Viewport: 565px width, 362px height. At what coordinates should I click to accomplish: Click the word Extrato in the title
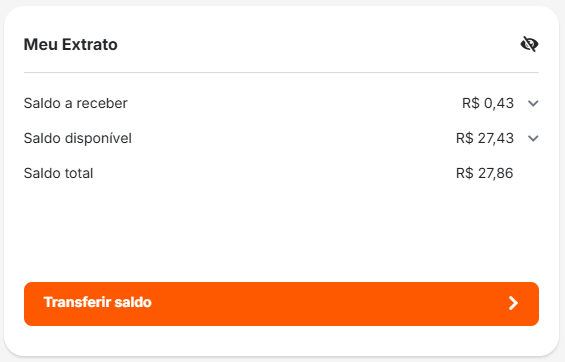tap(90, 45)
